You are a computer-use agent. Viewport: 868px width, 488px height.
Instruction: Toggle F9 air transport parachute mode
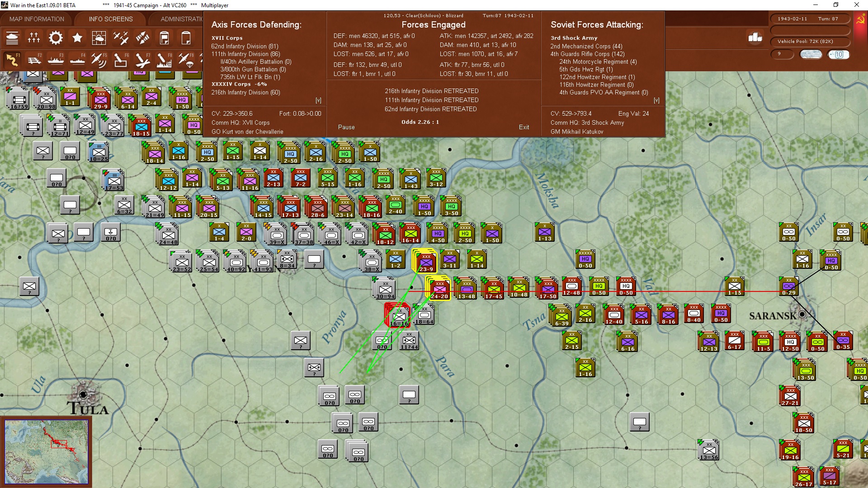(x=185, y=60)
